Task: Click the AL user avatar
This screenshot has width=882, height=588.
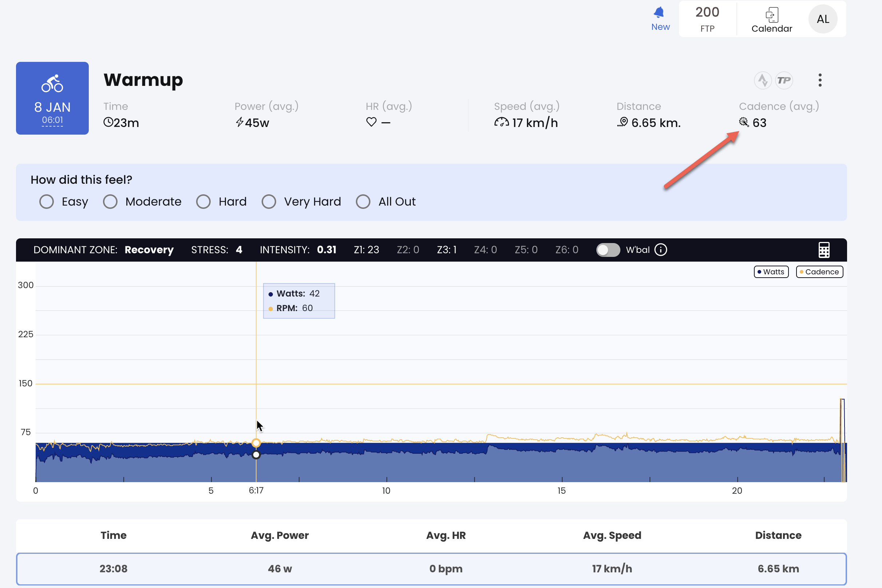Action: click(x=822, y=19)
